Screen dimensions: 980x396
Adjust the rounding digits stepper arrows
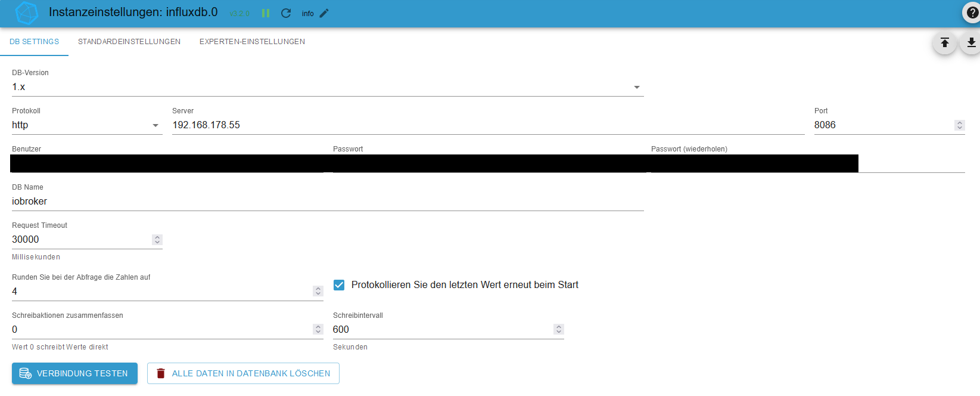click(x=318, y=291)
